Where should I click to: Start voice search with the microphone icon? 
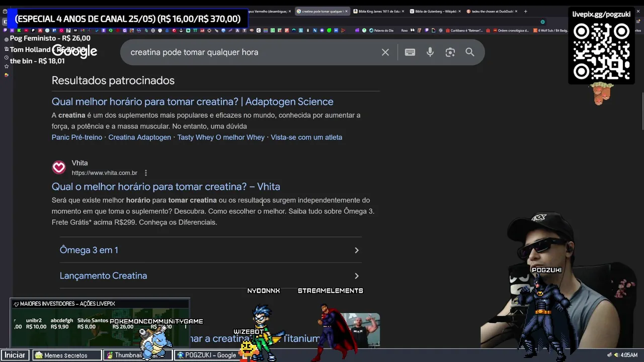[430, 52]
